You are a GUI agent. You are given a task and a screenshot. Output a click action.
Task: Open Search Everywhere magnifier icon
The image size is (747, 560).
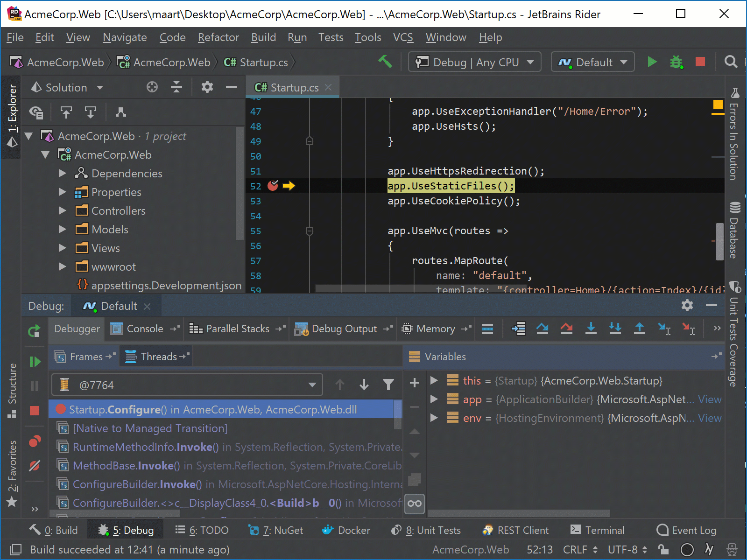point(731,62)
